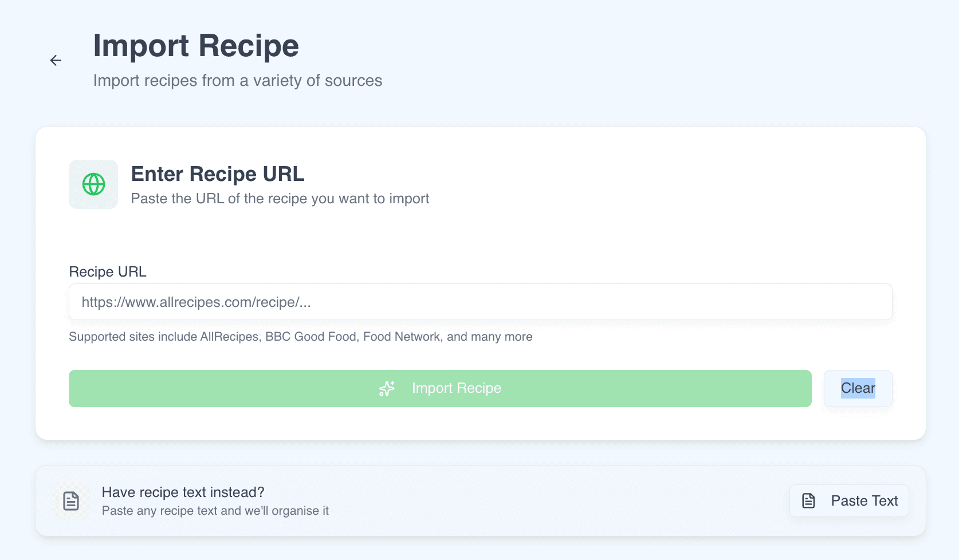
Task: Click the green globe icon
Action: coord(93,184)
